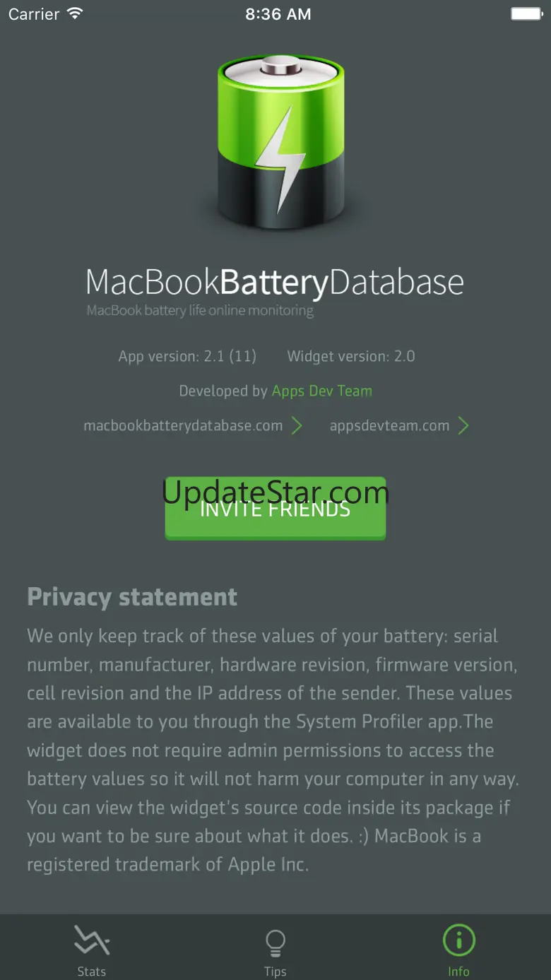Click the Wi-Fi status bar icon

pyautogui.click(x=75, y=14)
